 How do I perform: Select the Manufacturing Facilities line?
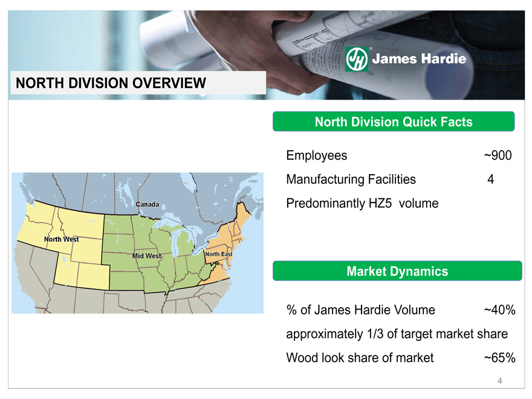pos(351,180)
